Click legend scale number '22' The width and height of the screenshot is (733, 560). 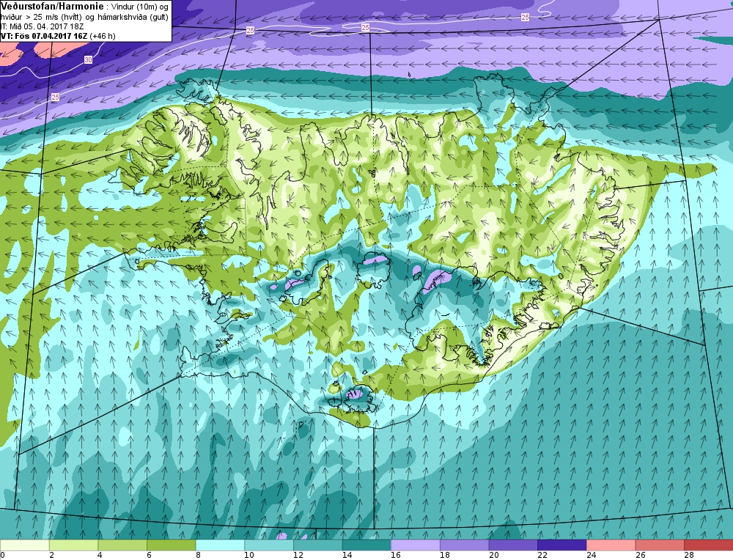(542, 556)
